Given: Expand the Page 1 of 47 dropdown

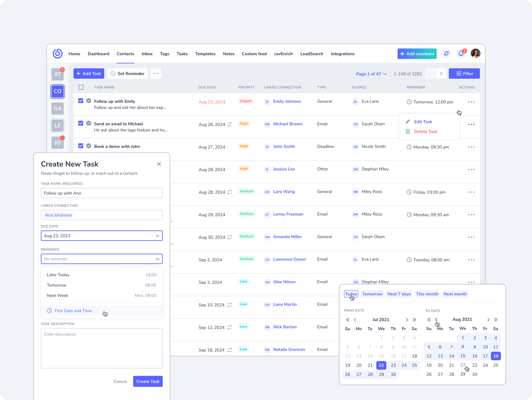Looking at the screenshot, I should (371, 74).
